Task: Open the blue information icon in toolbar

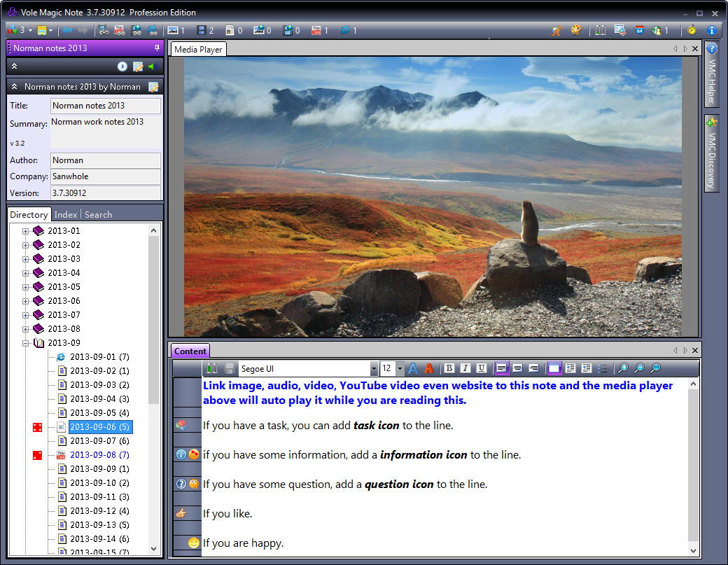Action: click(x=711, y=30)
